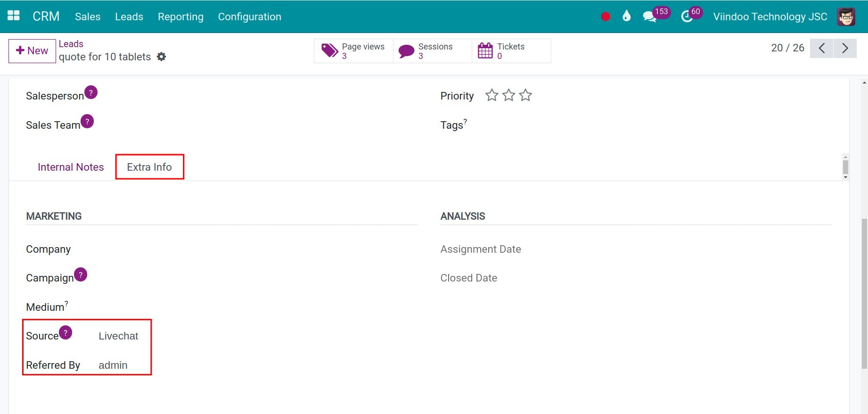Go back via Leads breadcrumb
868x414 pixels.
71,44
